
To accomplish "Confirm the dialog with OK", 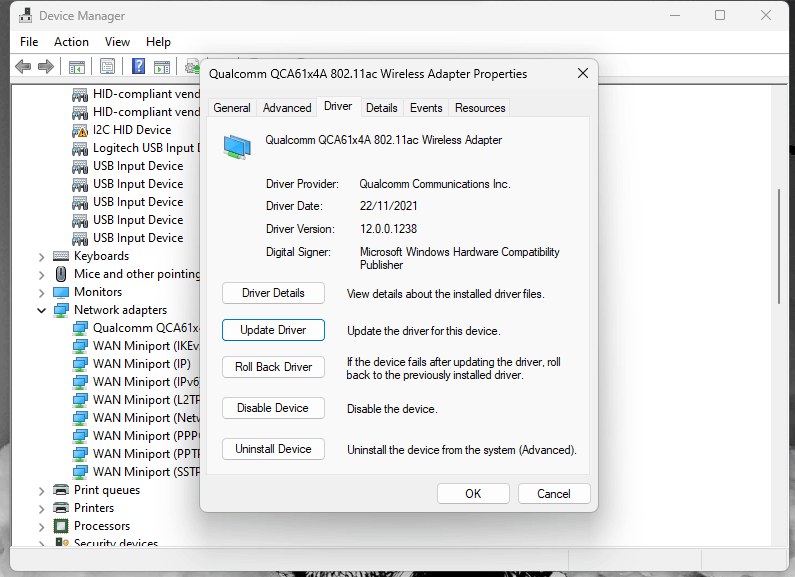I will (x=473, y=494).
